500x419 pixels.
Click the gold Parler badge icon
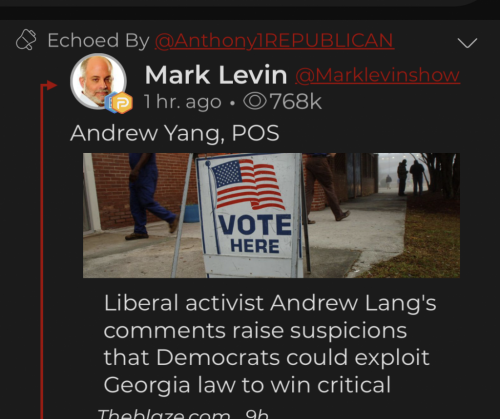(122, 103)
